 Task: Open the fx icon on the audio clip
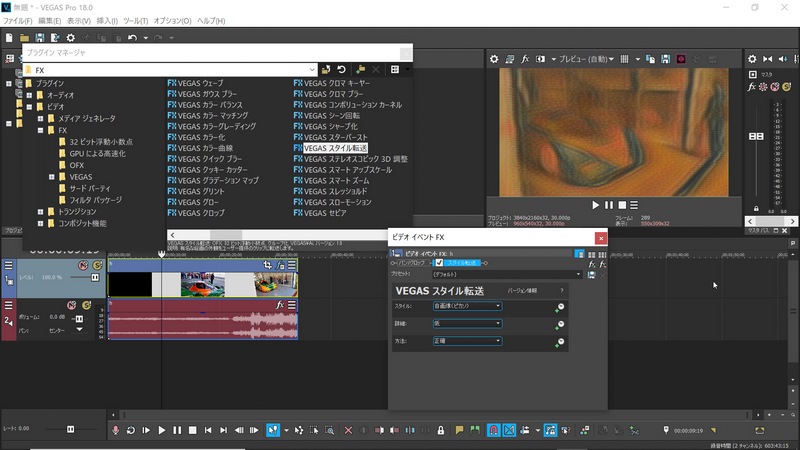280,305
